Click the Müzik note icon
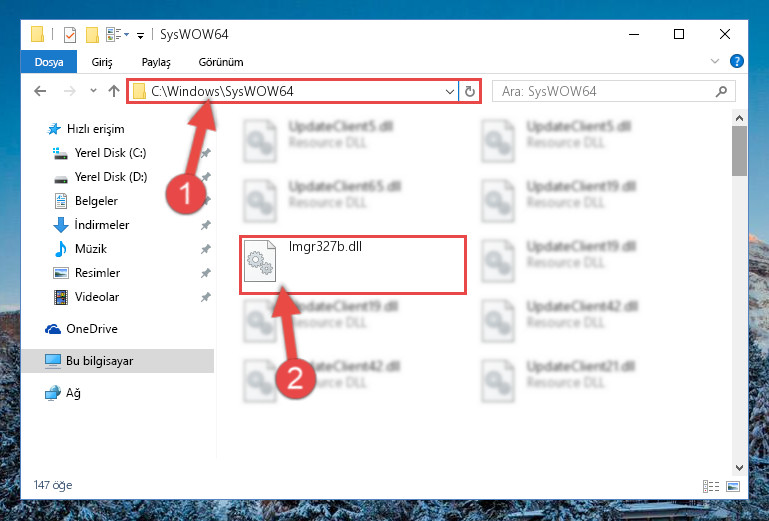Screen dimensions: 769x521 click(x=60, y=249)
